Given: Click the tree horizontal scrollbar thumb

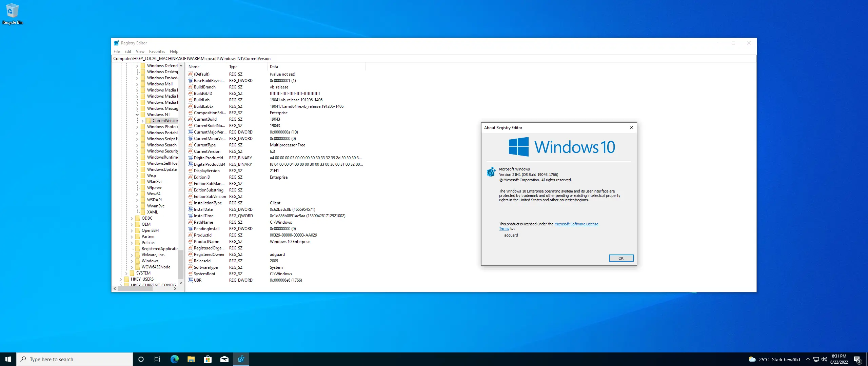Looking at the screenshot, I should (135, 289).
